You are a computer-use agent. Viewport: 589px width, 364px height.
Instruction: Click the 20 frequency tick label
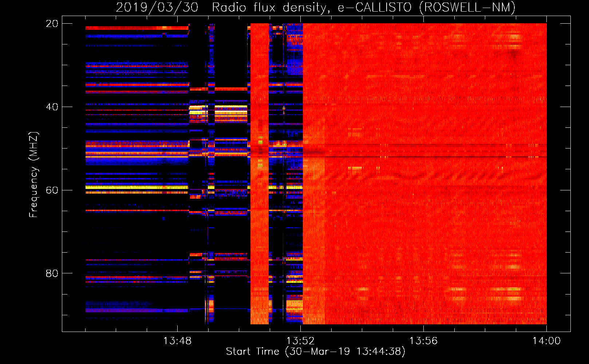pos(52,24)
